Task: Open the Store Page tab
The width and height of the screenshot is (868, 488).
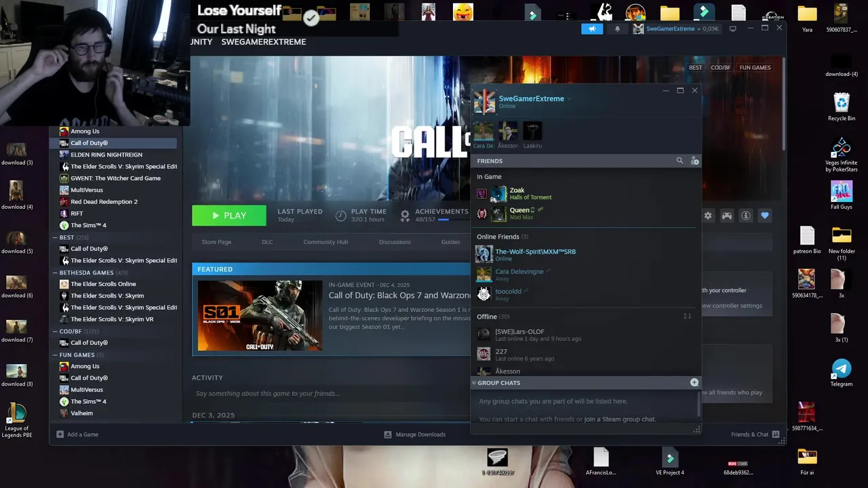Action: pos(216,242)
